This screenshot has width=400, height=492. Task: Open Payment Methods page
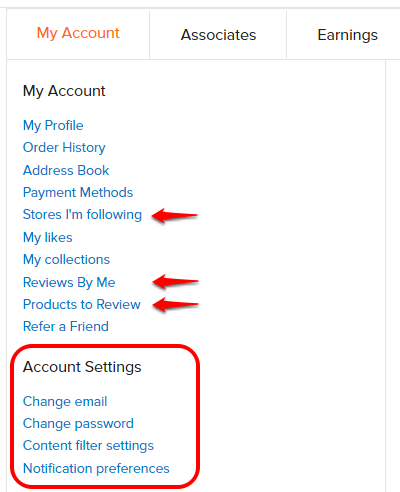coord(78,193)
